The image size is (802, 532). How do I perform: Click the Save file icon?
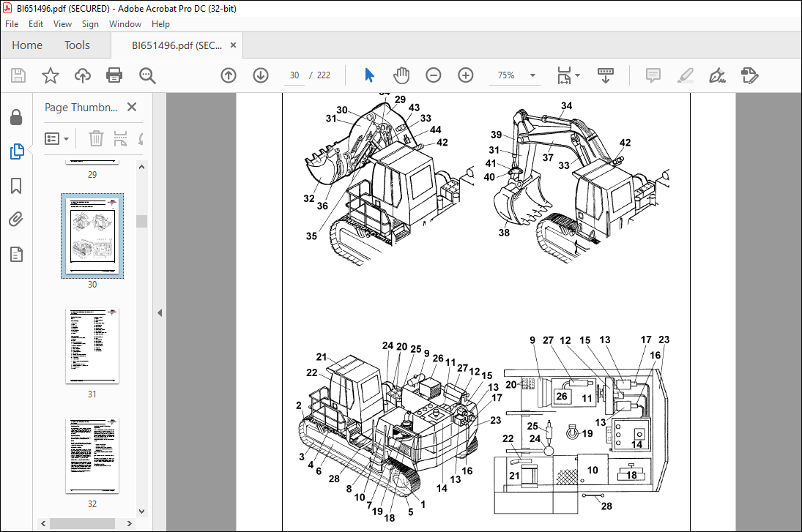[18, 75]
